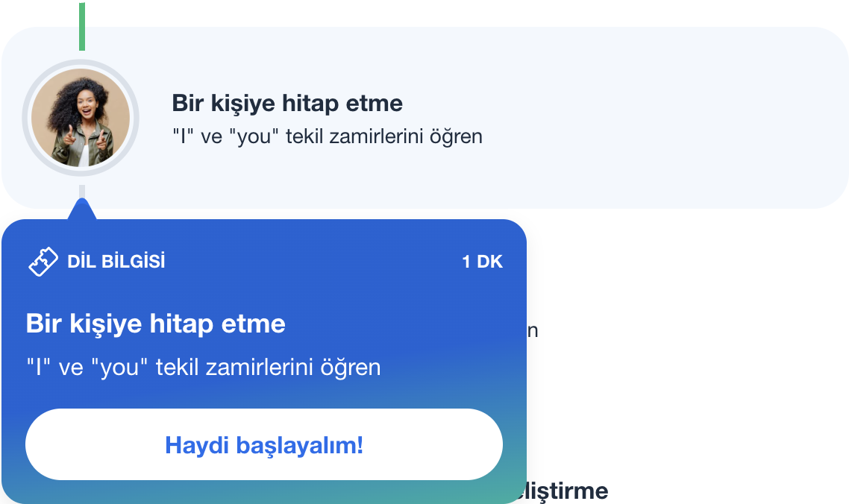
Task: Click the gray connector line below the avatar
Action: pyautogui.click(x=82, y=191)
